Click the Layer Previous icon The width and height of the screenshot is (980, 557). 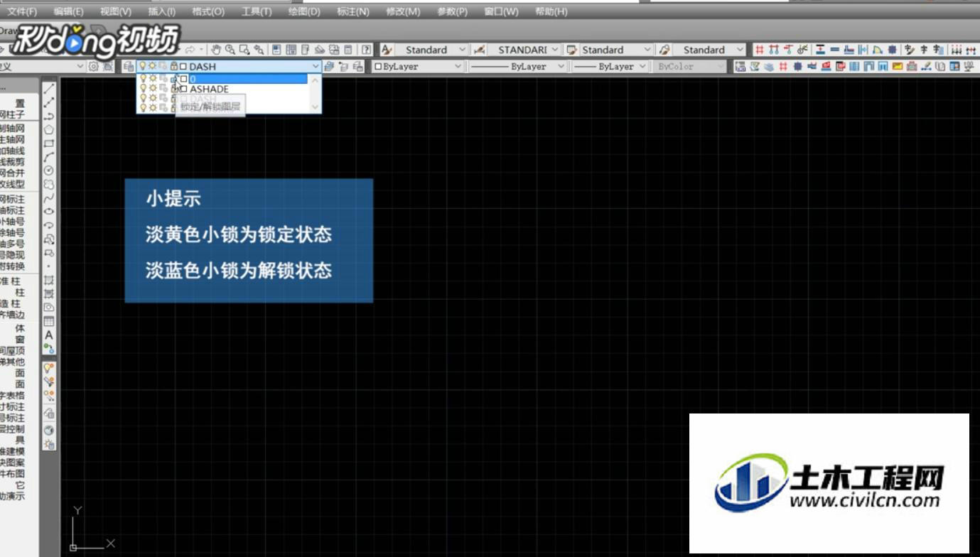pyautogui.click(x=344, y=66)
